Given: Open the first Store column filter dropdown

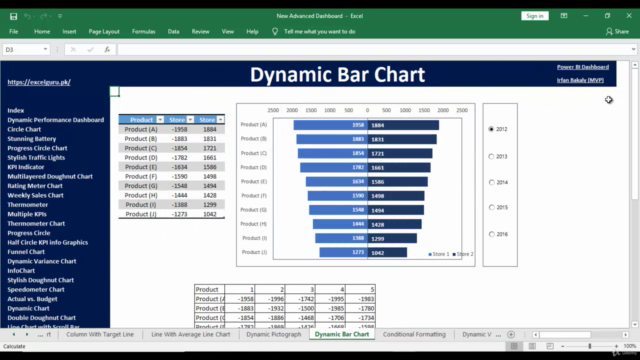Looking at the screenshot, I should [190, 120].
